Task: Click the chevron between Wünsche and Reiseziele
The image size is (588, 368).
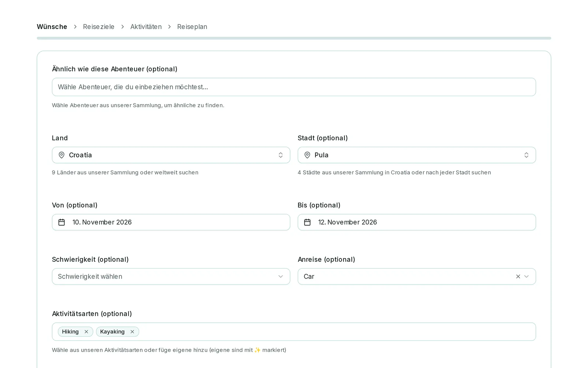Action: click(x=75, y=27)
